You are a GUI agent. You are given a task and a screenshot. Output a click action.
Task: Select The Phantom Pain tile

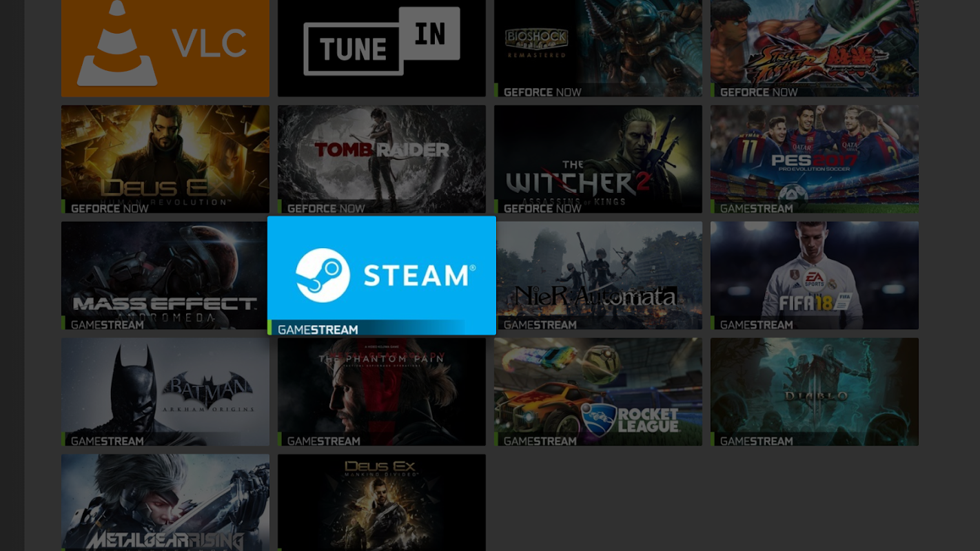(382, 392)
